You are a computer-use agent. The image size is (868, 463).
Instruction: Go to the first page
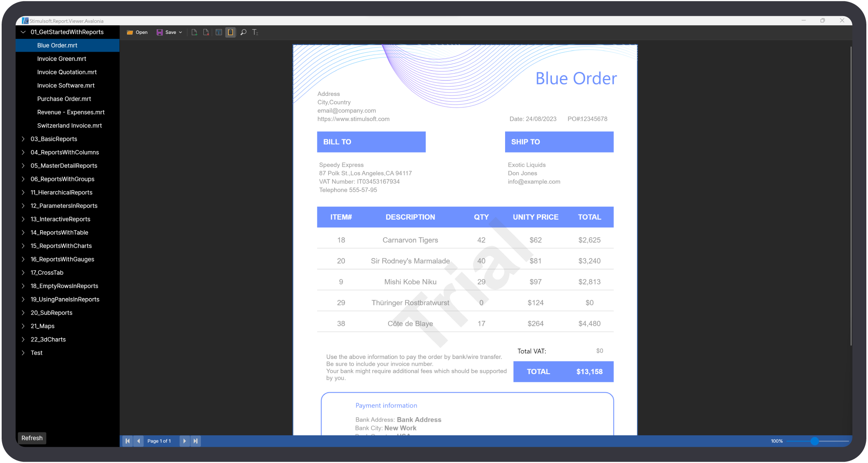tap(128, 441)
